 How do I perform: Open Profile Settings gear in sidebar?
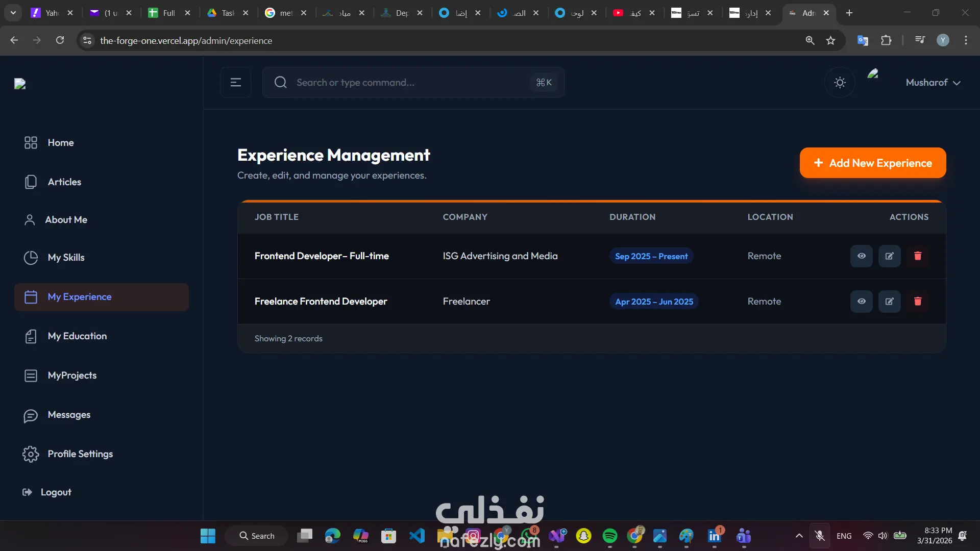(x=31, y=454)
